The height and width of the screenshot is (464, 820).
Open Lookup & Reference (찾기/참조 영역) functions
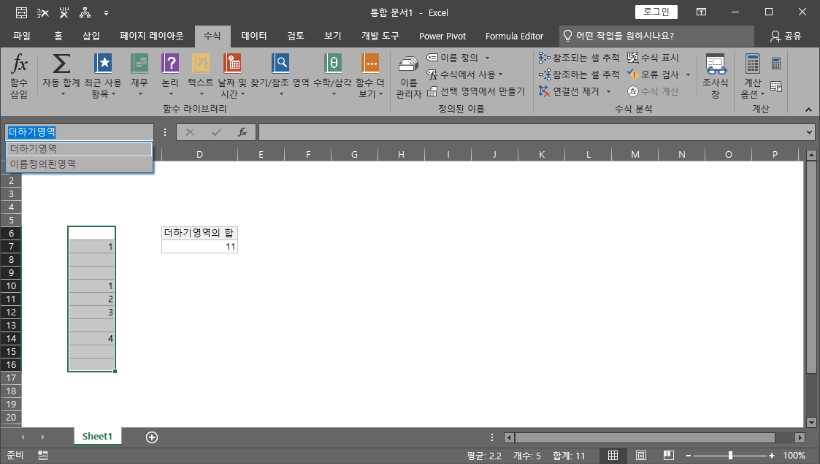point(280,76)
